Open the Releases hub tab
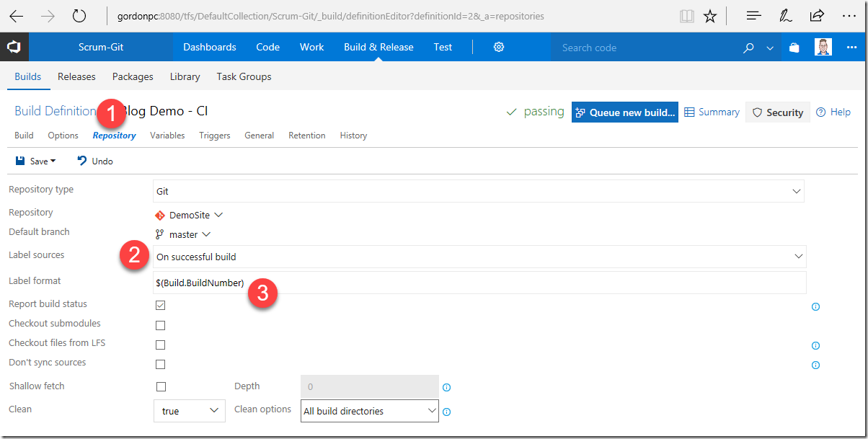The height and width of the screenshot is (439, 868). [76, 76]
